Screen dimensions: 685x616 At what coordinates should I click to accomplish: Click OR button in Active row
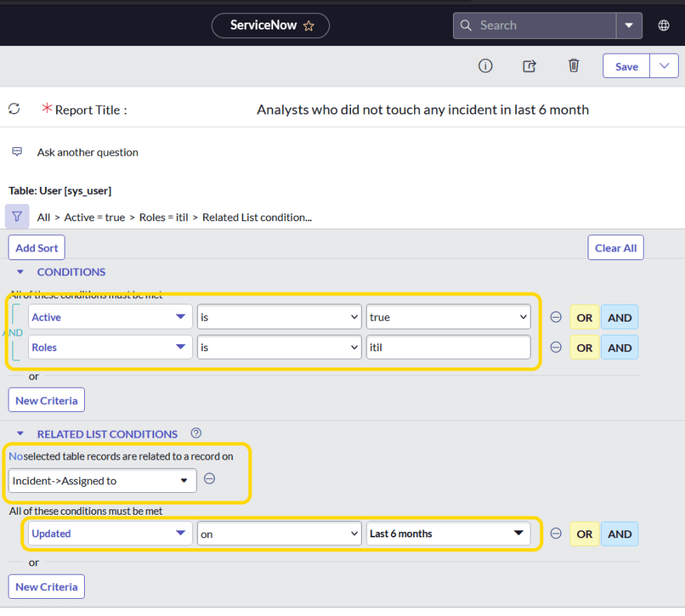point(585,318)
